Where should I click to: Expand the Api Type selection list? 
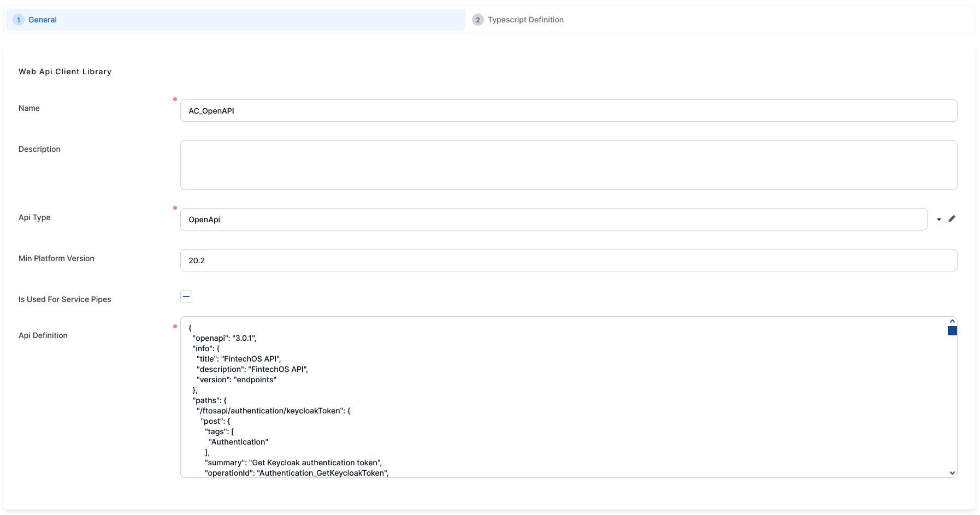(x=939, y=218)
